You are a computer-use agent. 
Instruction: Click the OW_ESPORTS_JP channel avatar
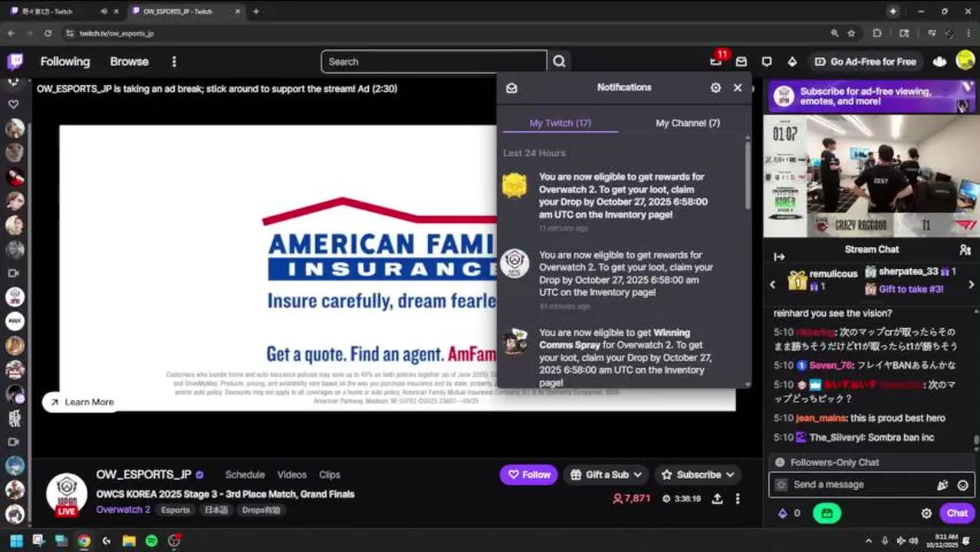coord(67,495)
